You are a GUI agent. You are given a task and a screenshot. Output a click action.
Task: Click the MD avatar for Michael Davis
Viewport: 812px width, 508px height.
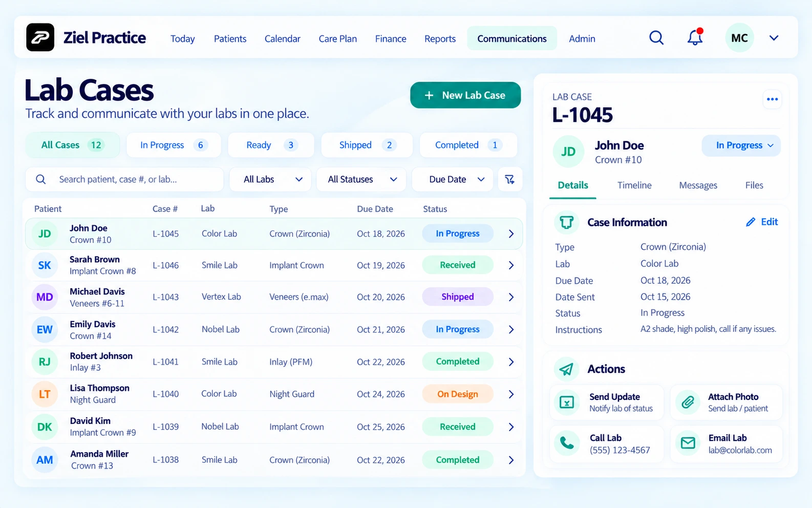(45, 297)
